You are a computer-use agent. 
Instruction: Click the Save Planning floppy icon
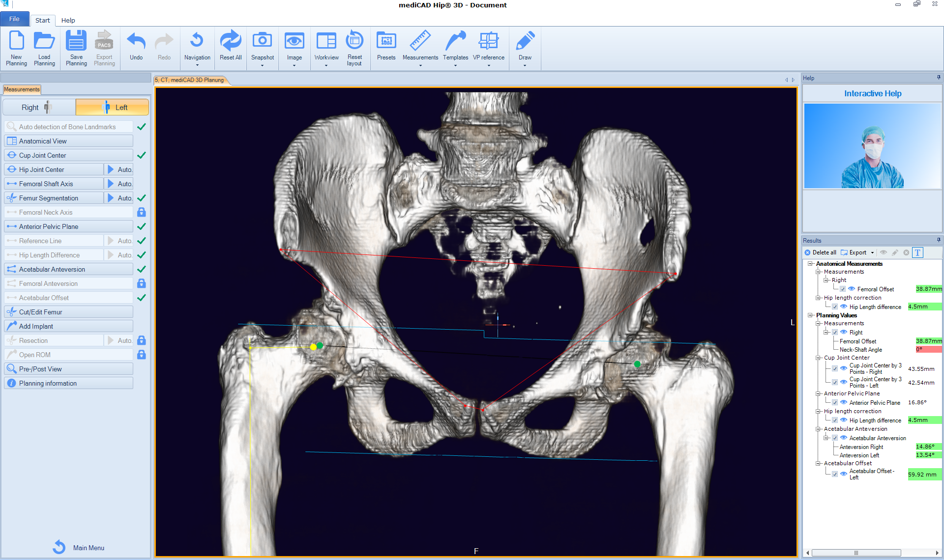tap(76, 41)
